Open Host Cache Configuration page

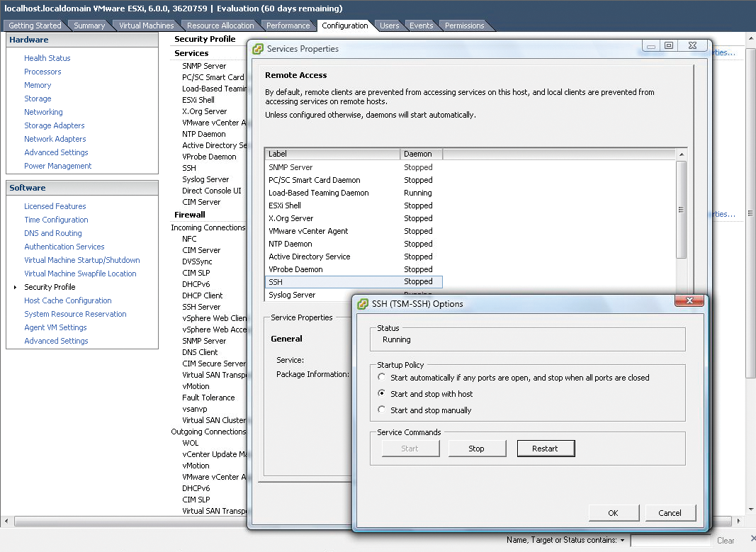[x=68, y=300]
